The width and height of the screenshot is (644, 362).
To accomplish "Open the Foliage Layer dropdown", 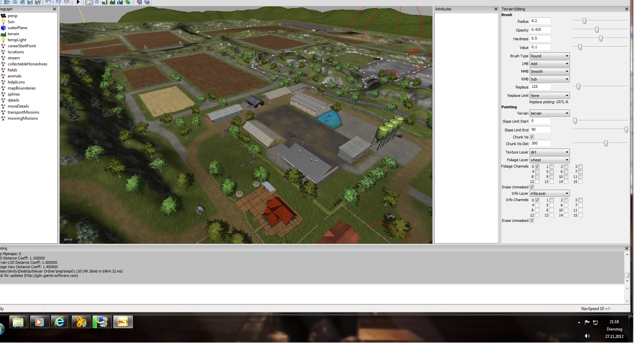I will [549, 160].
